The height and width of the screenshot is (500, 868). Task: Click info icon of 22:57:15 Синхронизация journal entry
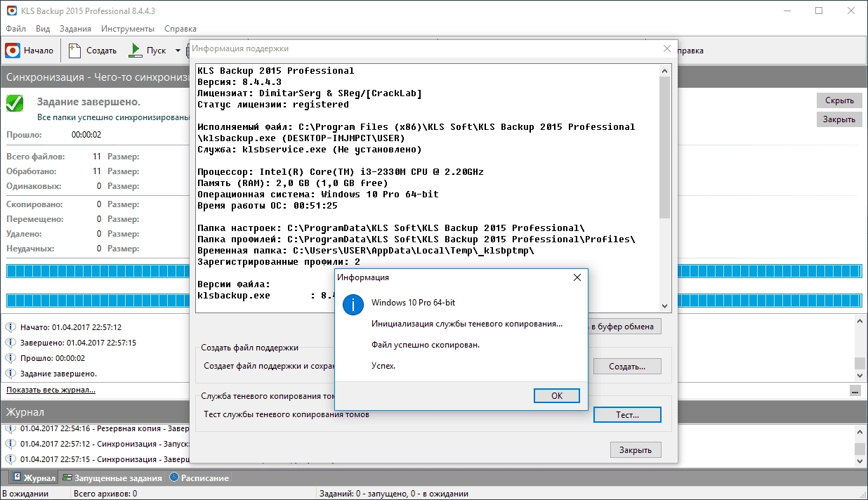tap(11, 459)
